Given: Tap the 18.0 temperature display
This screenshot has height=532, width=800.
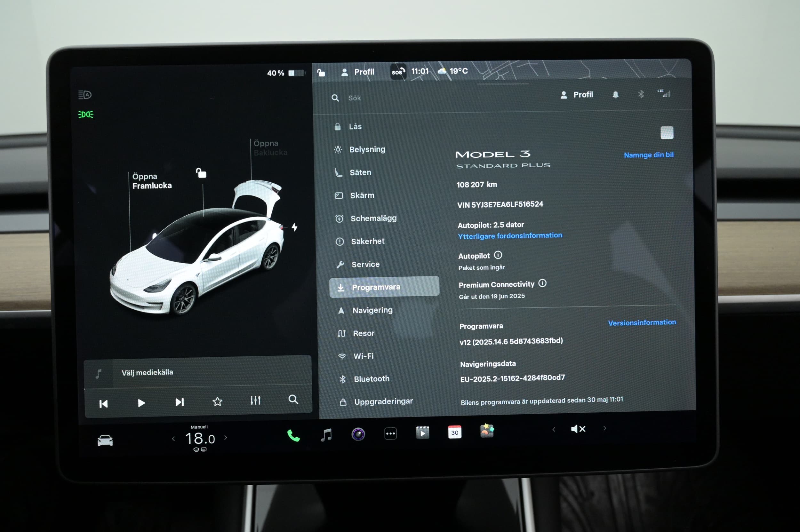Looking at the screenshot, I should 200,438.
